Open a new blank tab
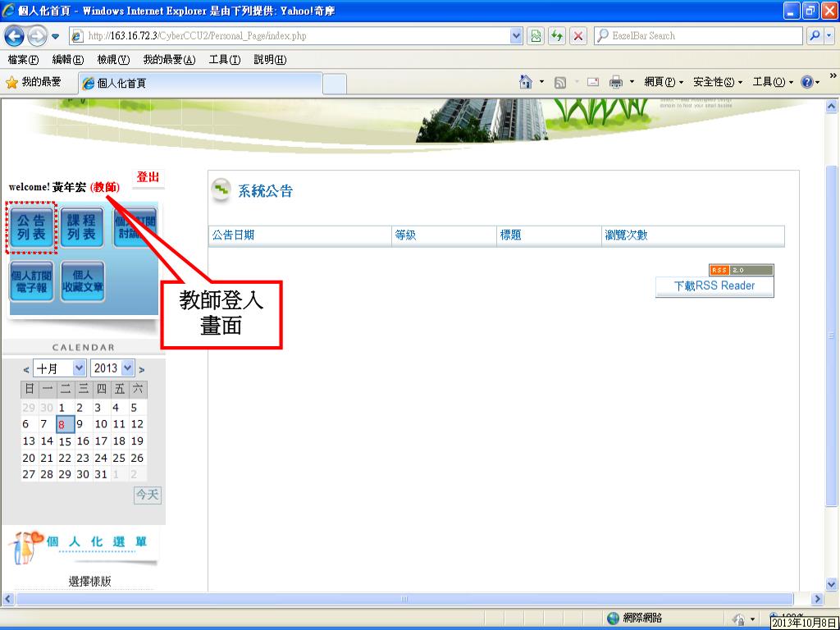This screenshot has height=630, width=840. pos(335,84)
